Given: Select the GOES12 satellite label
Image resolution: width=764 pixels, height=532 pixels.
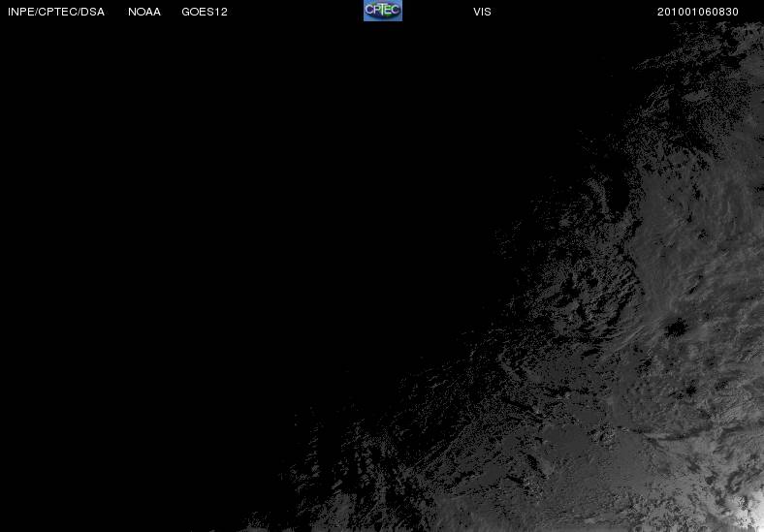Looking at the screenshot, I should click(205, 12).
